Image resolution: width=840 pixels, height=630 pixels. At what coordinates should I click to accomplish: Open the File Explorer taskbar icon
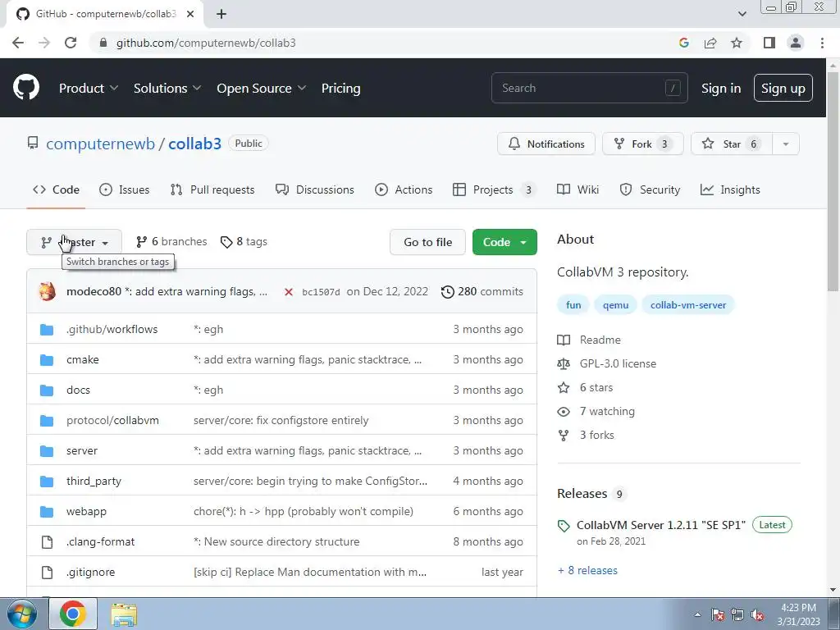(x=124, y=614)
